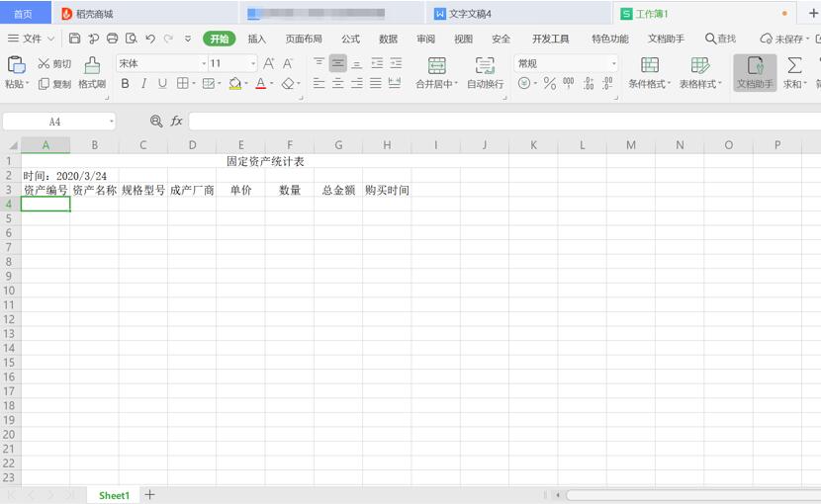Toggle Wrap Text (自动换行)

(x=485, y=73)
